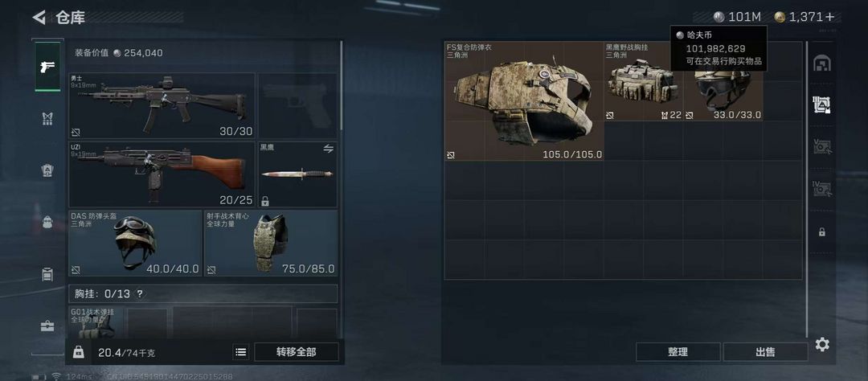The image size is (868, 381).
Task: Click the locked storage slot icon
Action: click(x=822, y=232)
